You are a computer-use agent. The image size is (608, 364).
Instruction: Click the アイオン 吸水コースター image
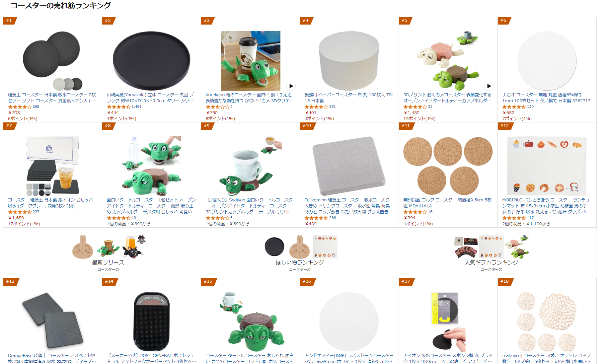click(448, 322)
